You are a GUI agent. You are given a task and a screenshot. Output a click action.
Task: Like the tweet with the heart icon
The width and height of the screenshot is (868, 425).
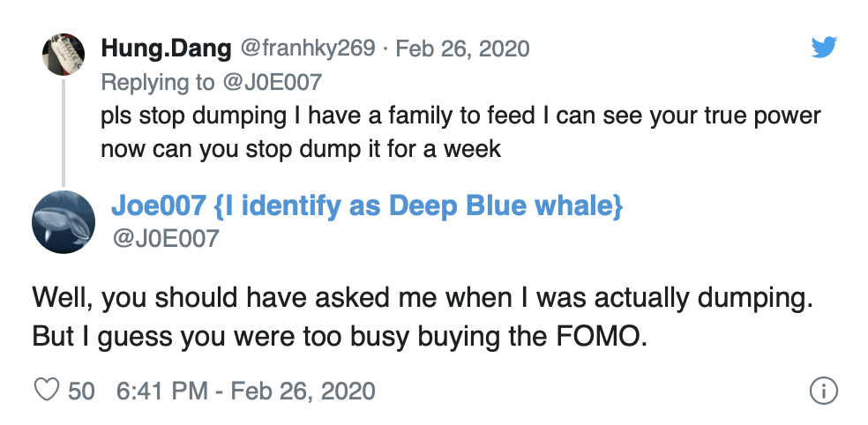(47, 391)
